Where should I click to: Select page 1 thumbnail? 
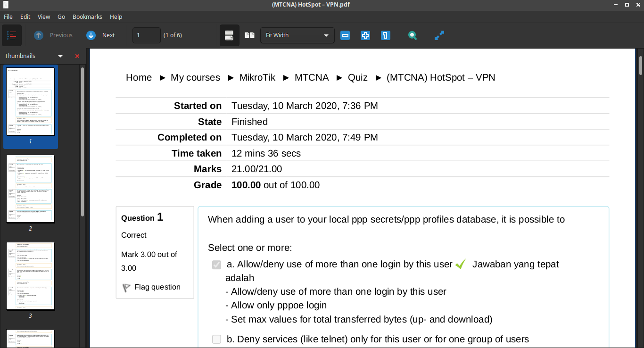(x=31, y=101)
